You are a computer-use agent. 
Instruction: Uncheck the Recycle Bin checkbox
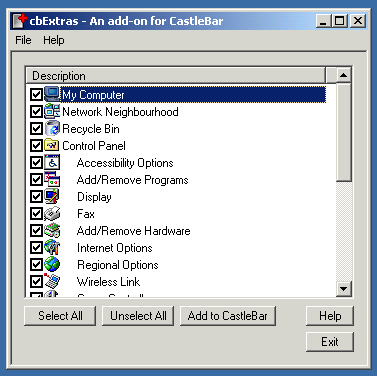pos(36,129)
